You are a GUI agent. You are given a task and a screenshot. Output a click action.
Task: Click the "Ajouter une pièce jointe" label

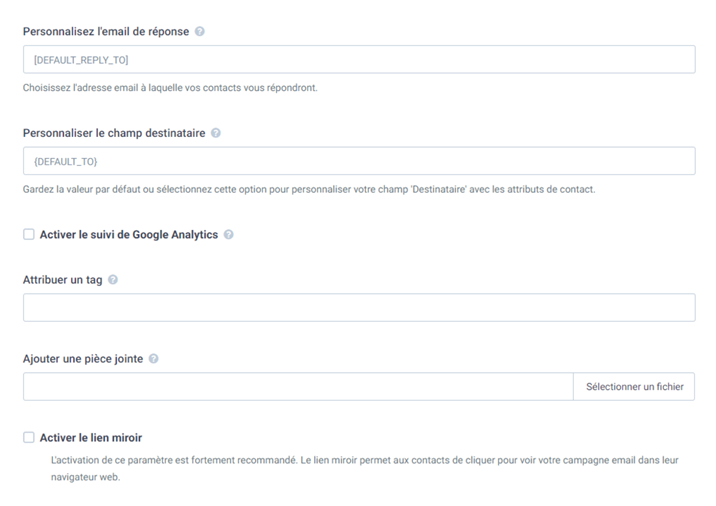tap(83, 359)
